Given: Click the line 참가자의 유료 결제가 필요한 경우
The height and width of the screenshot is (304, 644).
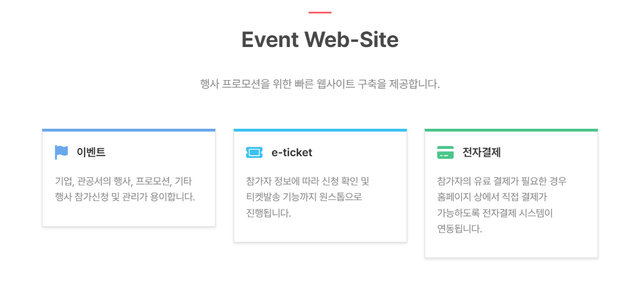Looking at the screenshot, I should click(502, 181).
